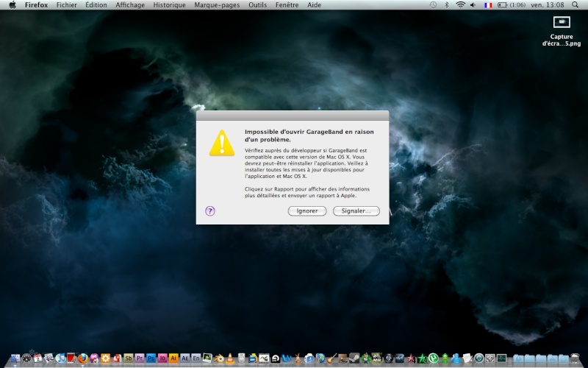Image resolution: width=588 pixels, height=368 pixels.
Task: Click the battery status indicator
Action: tap(512, 5)
